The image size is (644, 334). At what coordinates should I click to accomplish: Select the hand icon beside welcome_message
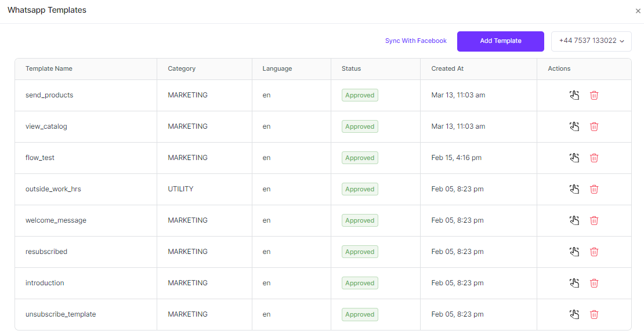pos(574,220)
